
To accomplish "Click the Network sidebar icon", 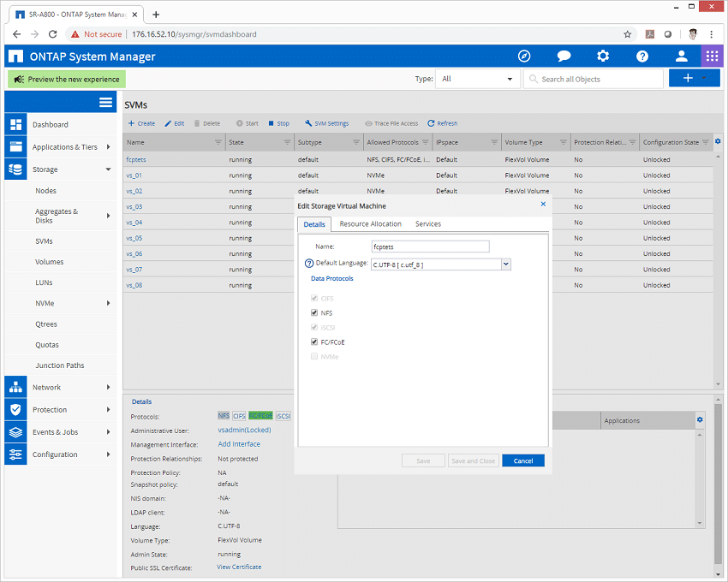I will coord(15,387).
